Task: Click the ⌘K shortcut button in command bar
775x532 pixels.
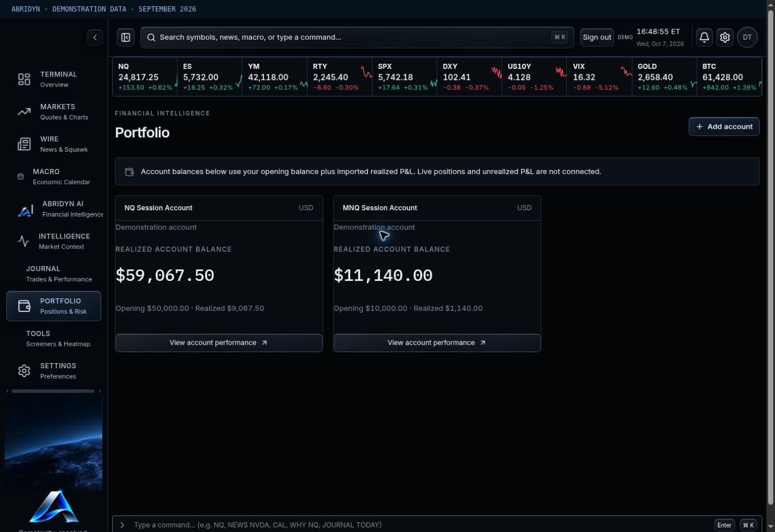Action: 748,525
